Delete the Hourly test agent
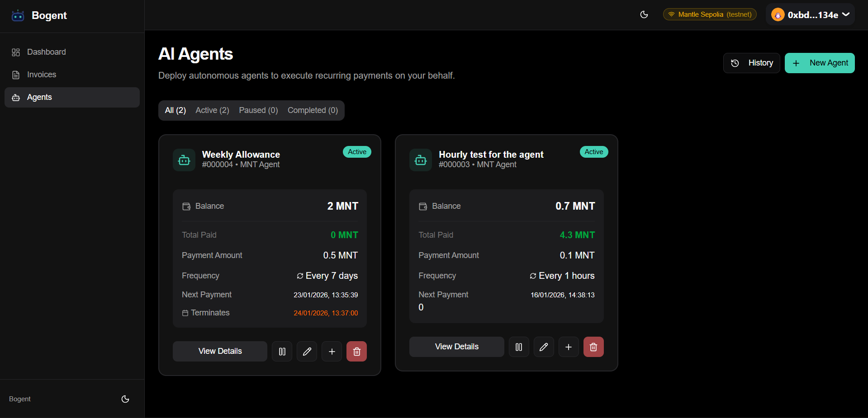Image resolution: width=868 pixels, height=418 pixels. click(x=593, y=347)
